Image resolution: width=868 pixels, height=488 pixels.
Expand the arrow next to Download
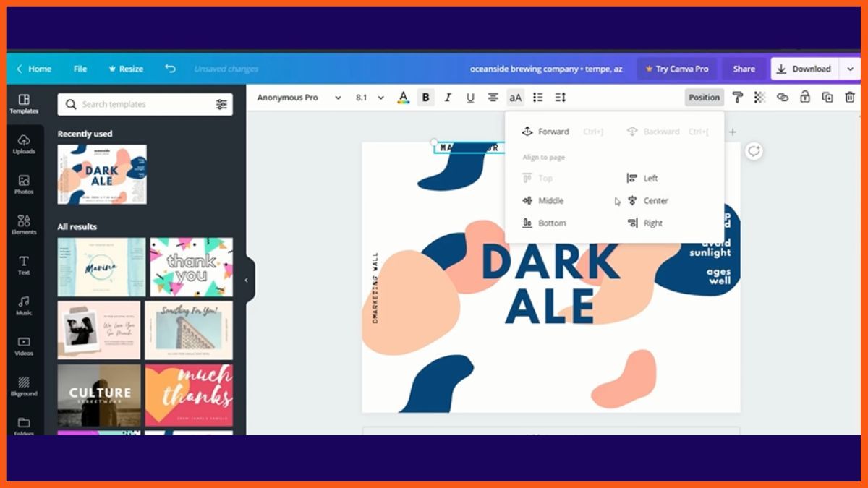coord(850,69)
